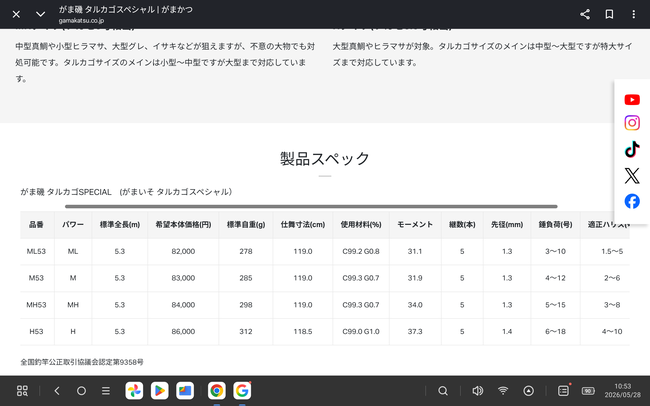Select the H53 model cell
The width and height of the screenshot is (650, 406).
click(36, 332)
